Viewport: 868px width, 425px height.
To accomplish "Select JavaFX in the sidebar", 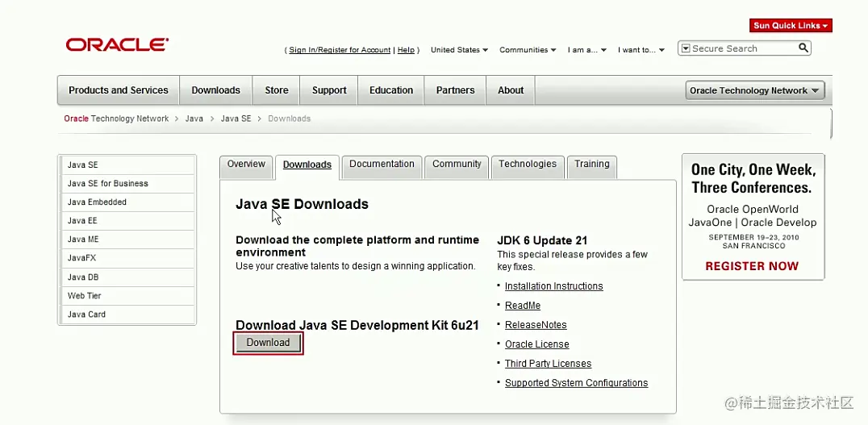I will [x=127, y=258].
